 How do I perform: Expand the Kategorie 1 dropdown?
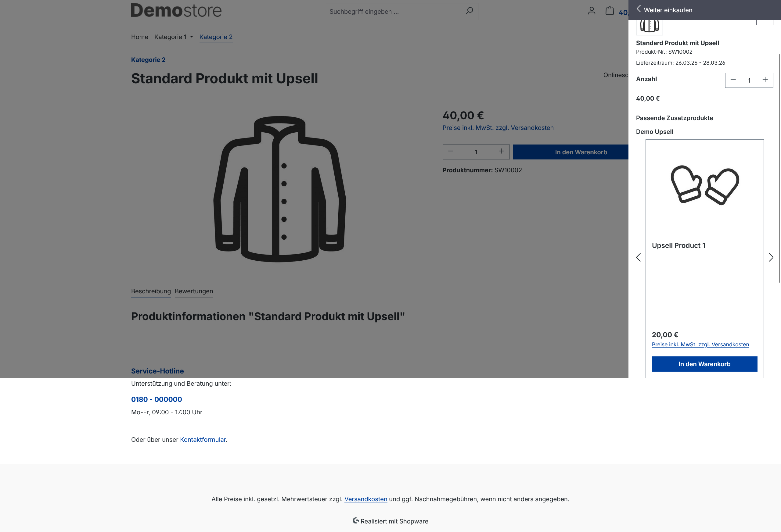click(x=174, y=37)
